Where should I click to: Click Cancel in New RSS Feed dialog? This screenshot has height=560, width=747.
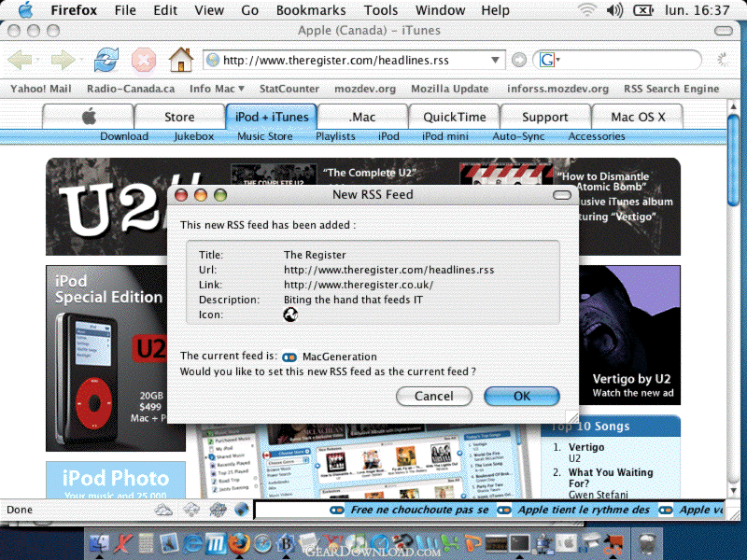click(x=433, y=396)
